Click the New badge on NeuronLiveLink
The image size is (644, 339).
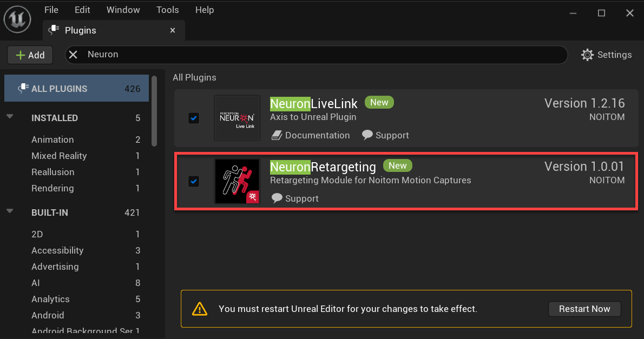[379, 102]
